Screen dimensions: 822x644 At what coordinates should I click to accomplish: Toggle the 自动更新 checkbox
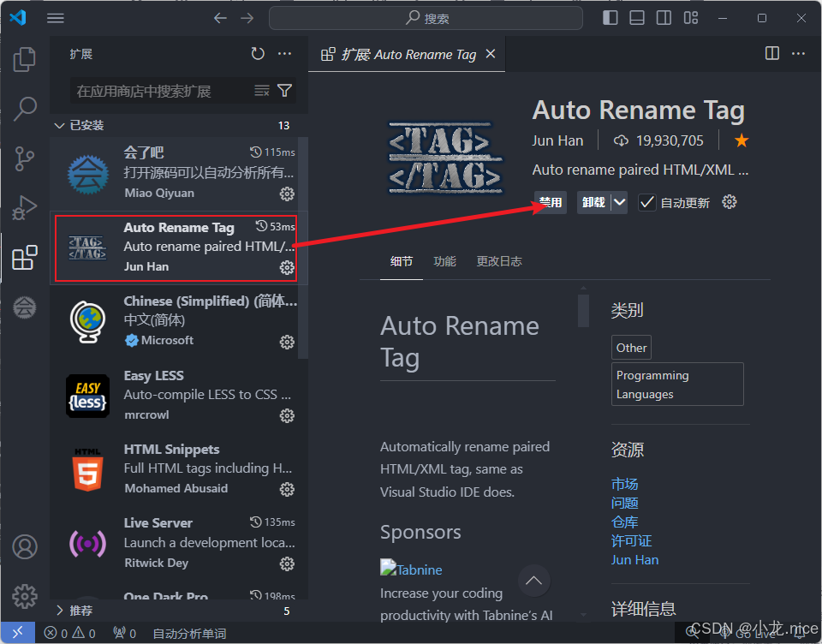pos(647,202)
